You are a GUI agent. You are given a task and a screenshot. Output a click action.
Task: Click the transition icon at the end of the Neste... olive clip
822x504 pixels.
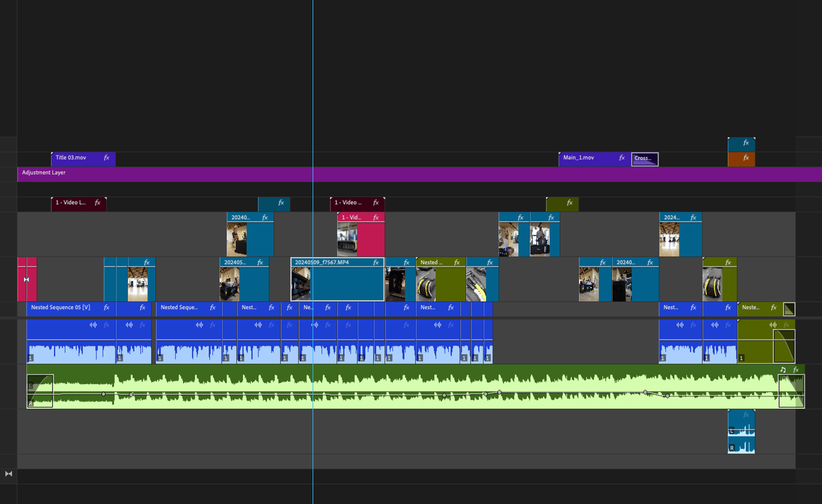click(789, 309)
